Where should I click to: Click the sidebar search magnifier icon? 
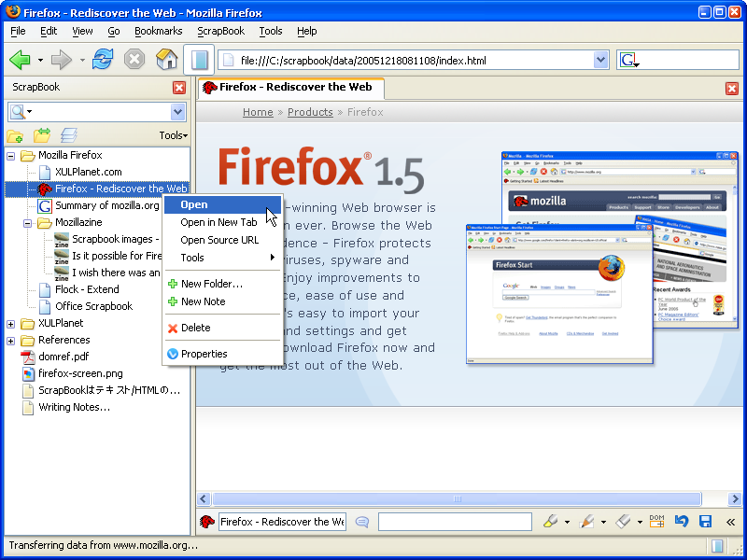pyautogui.click(x=18, y=112)
